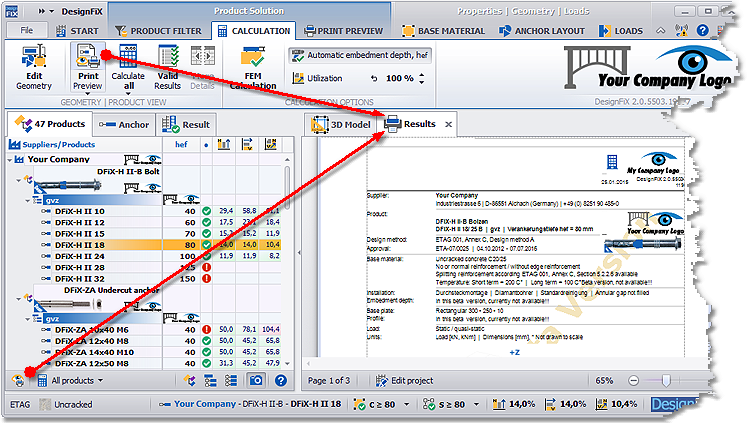This screenshot has height=425, width=747.
Task: Collapse Your Company supplier node
Action: click(10, 160)
